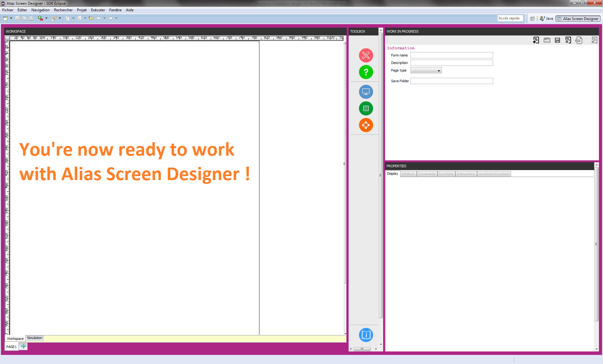Click the Form name input field
Screen dimensions: 603x364
coord(452,55)
